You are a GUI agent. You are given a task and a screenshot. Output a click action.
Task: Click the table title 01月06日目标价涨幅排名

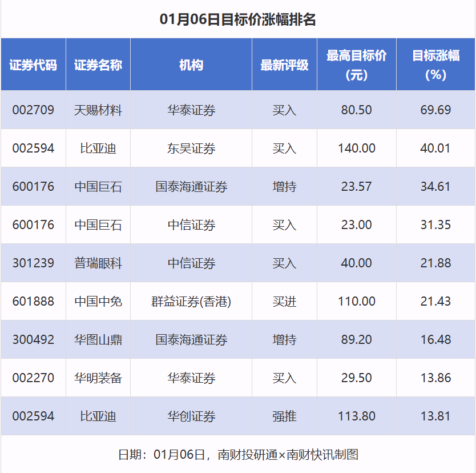point(238,20)
